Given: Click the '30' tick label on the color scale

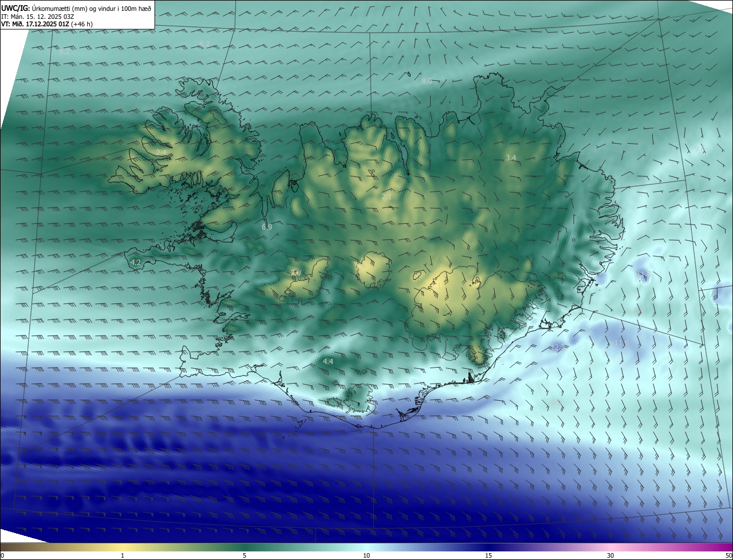Looking at the screenshot, I should coord(610,555).
